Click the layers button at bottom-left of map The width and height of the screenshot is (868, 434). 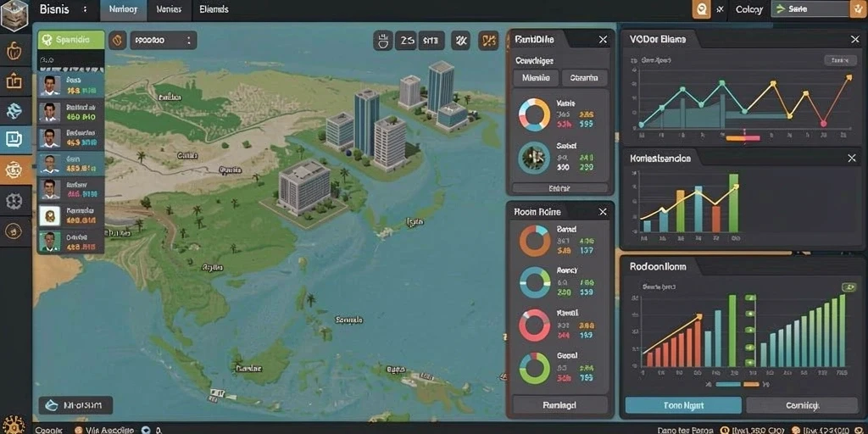[x=75, y=406]
